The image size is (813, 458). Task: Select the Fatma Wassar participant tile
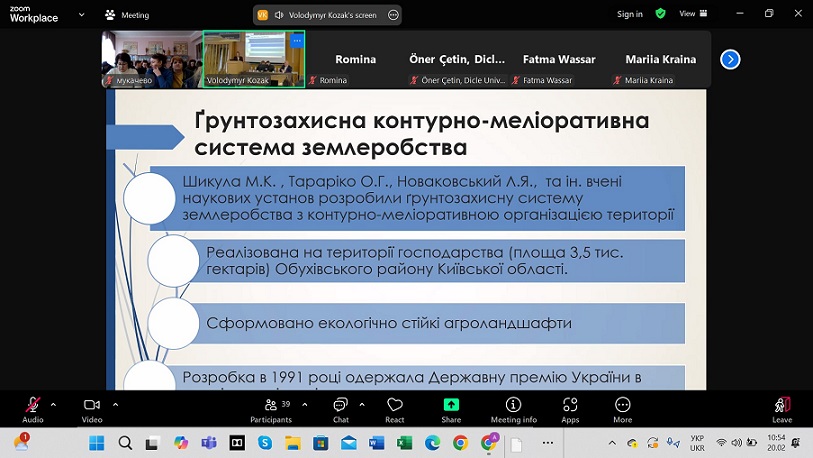coord(558,59)
